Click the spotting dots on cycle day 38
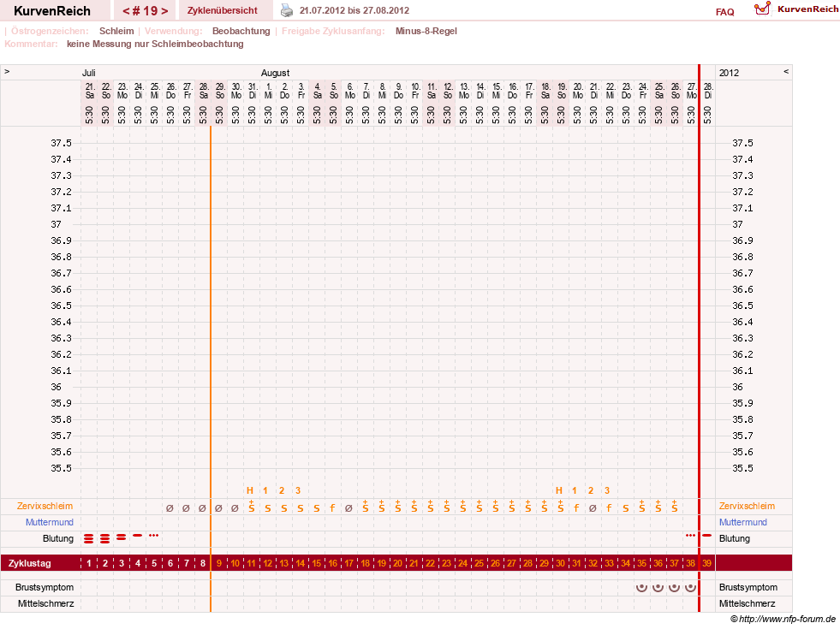 (690, 536)
